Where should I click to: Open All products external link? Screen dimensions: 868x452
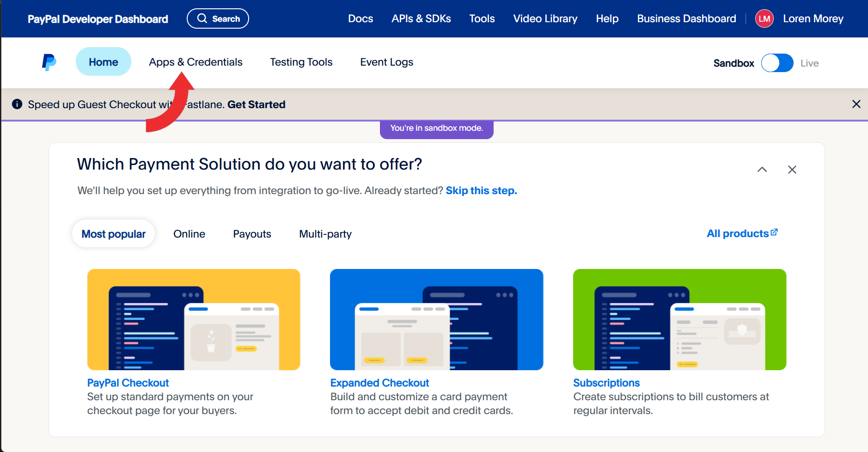coord(742,233)
